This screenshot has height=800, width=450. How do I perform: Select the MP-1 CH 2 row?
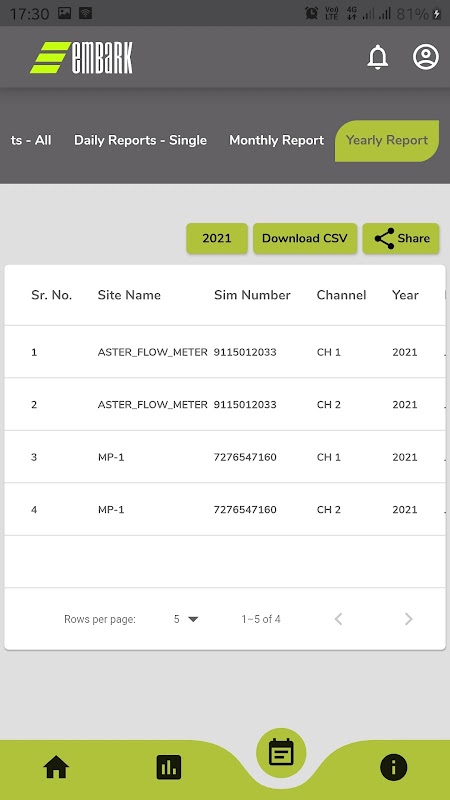pyautogui.click(x=225, y=509)
